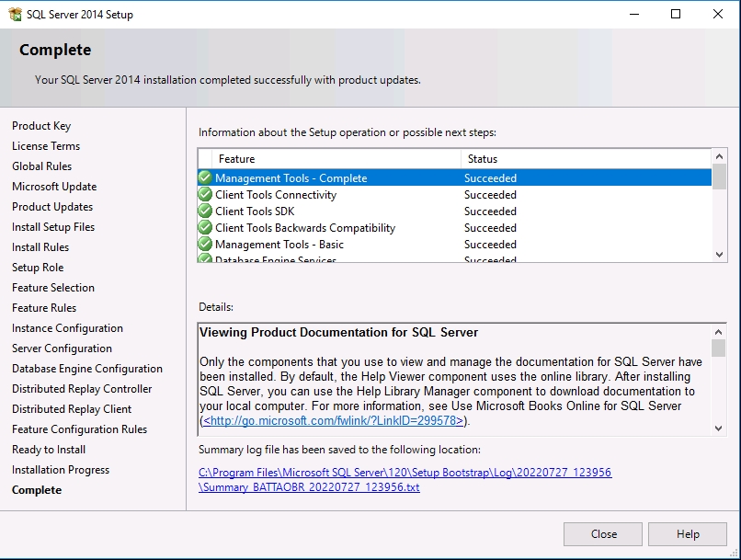Select Global Rules step in sidebar

pyautogui.click(x=42, y=166)
